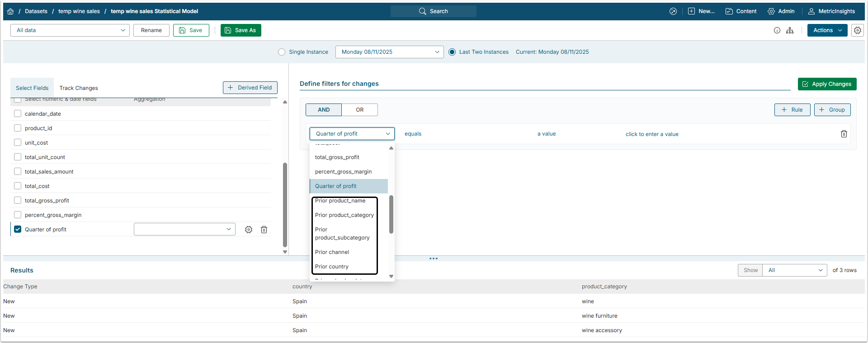The height and width of the screenshot is (343, 868).
Task: Click the field dropdown list's scrollbar thumb
Action: click(x=391, y=214)
